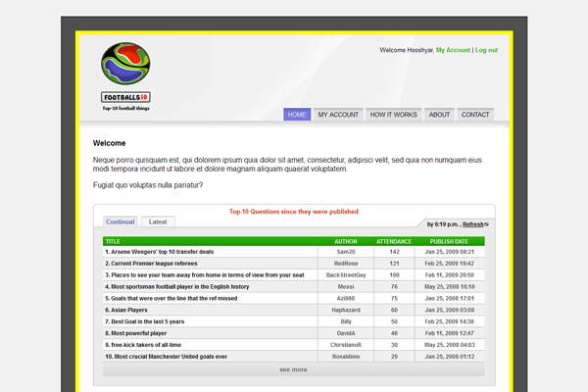Click the Log out link
The image size is (588, 392).
pos(486,50)
